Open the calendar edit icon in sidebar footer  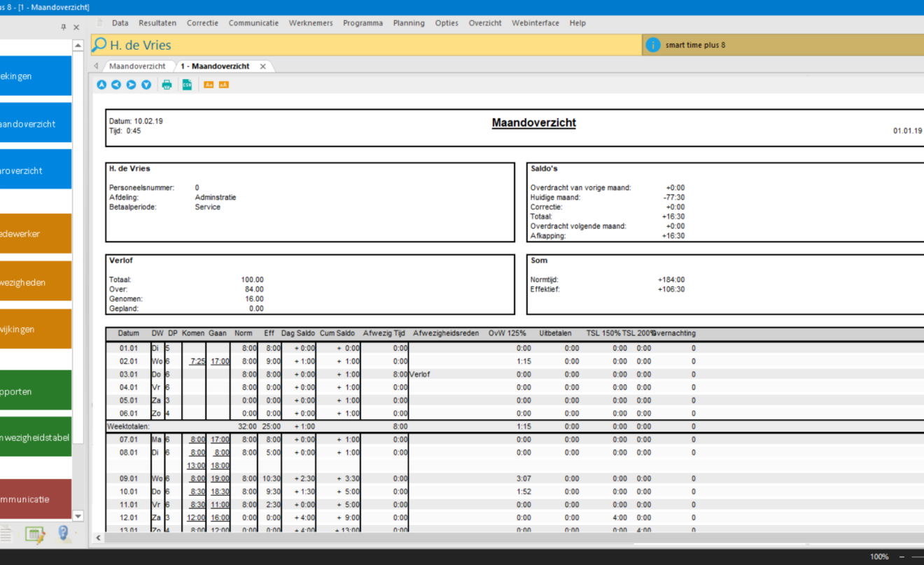click(34, 534)
